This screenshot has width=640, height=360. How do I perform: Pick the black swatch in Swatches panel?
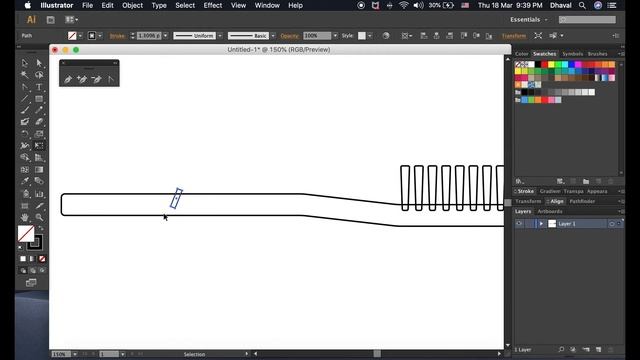538,64
